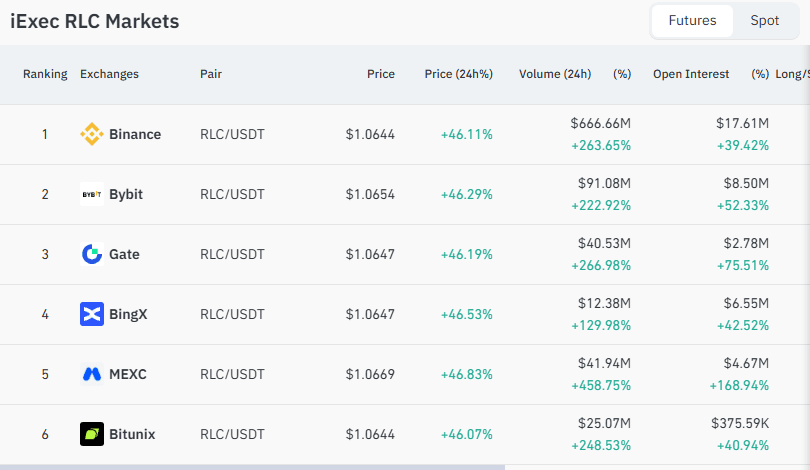The width and height of the screenshot is (810, 470).
Task: Click the Bitunix exchange logo icon
Action: tap(92, 434)
